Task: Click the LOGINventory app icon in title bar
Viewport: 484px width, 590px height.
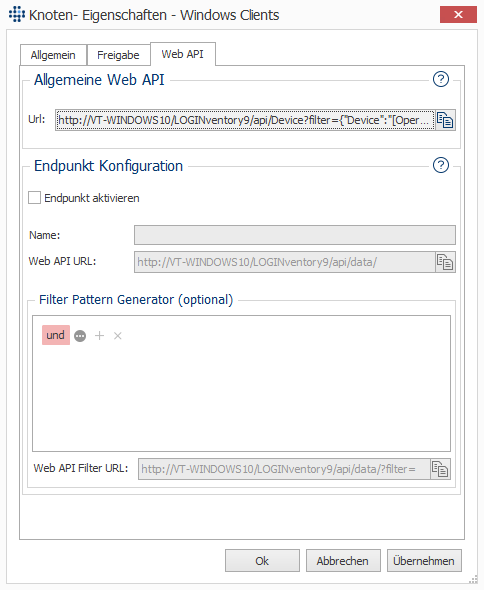Action: click(17, 14)
